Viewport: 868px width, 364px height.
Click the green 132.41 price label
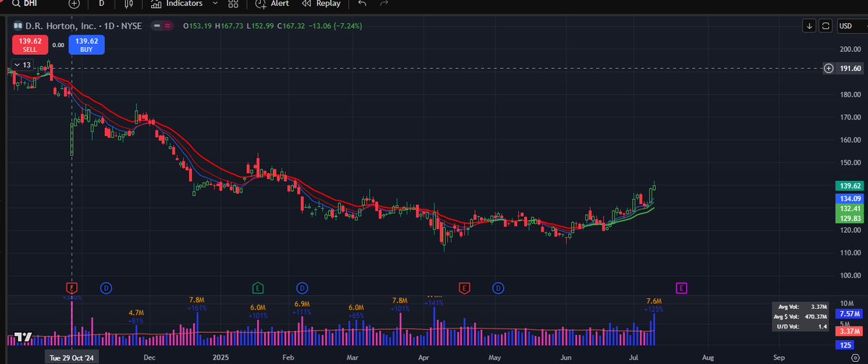[850, 208]
